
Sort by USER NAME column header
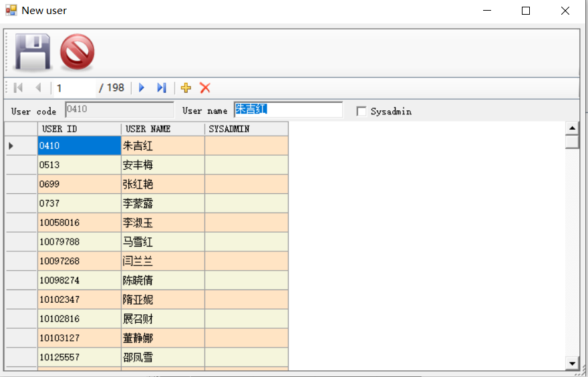tap(162, 128)
